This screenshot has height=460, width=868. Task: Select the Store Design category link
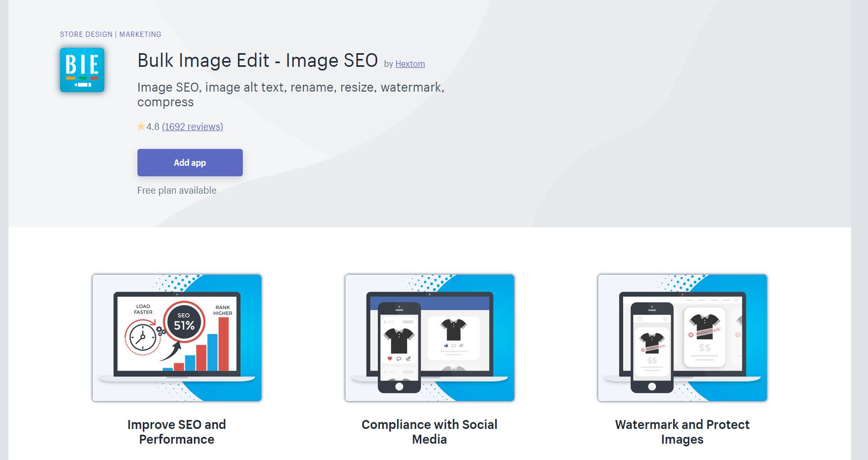pos(86,34)
